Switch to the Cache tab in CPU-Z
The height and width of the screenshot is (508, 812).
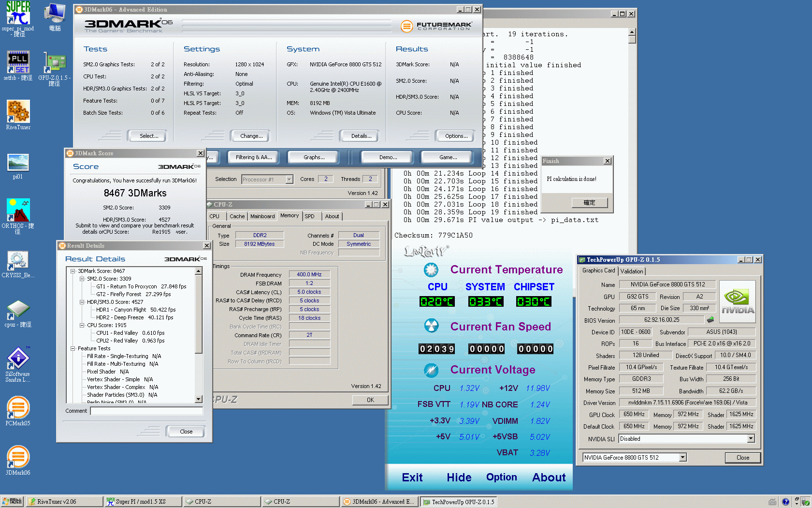[237, 216]
